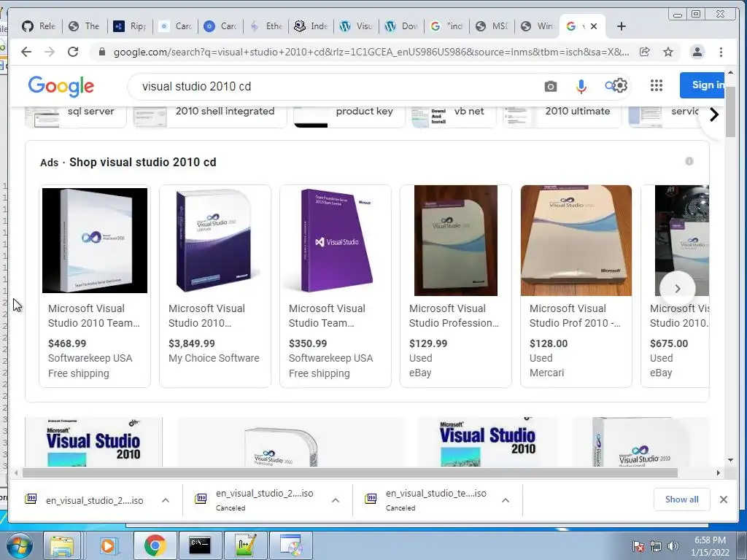Open the $3,849.99 My Choice Software product image
Image resolution: width=747 pixels, height=560 pixels.
215,240
